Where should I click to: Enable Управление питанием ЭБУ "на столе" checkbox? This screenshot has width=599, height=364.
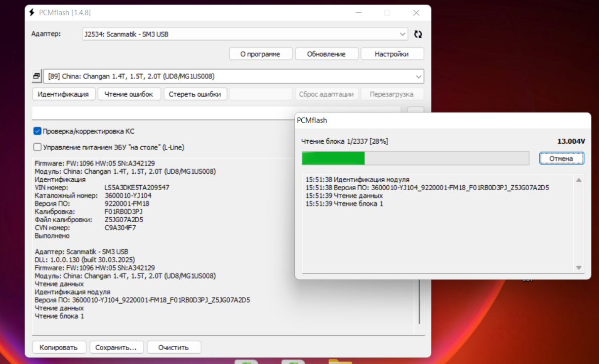(37, 147)
